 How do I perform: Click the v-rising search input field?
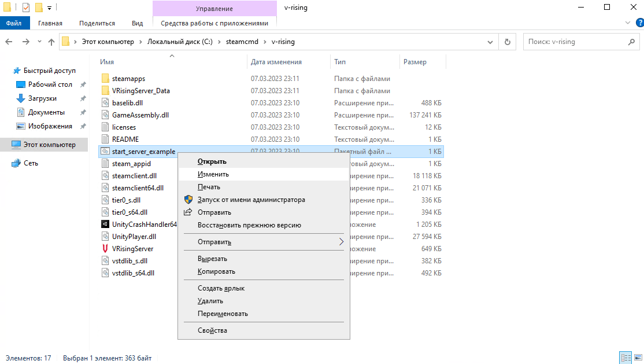(x=575, y=42)
